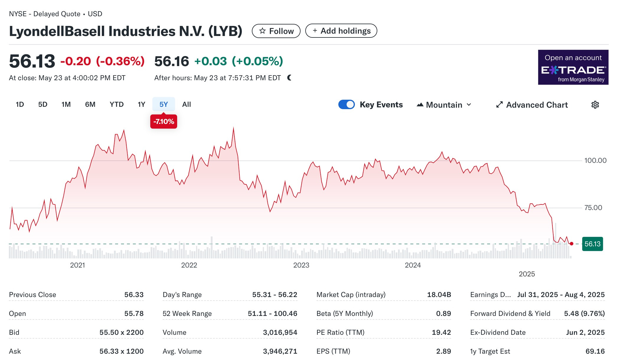The height and width of the screenshot is (364, 620).
Task: Click the 'Day's Range' label
Action: pyautogui.click(x=182, y=295)
